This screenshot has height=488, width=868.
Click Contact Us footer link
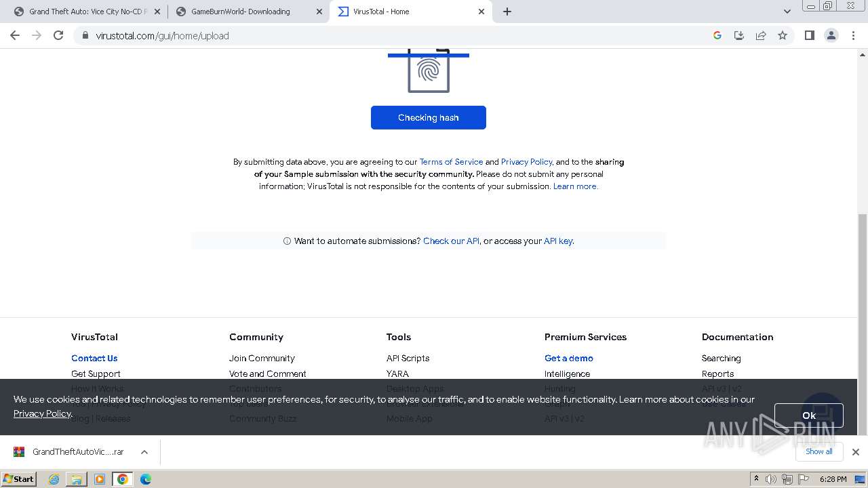point(94,358)
